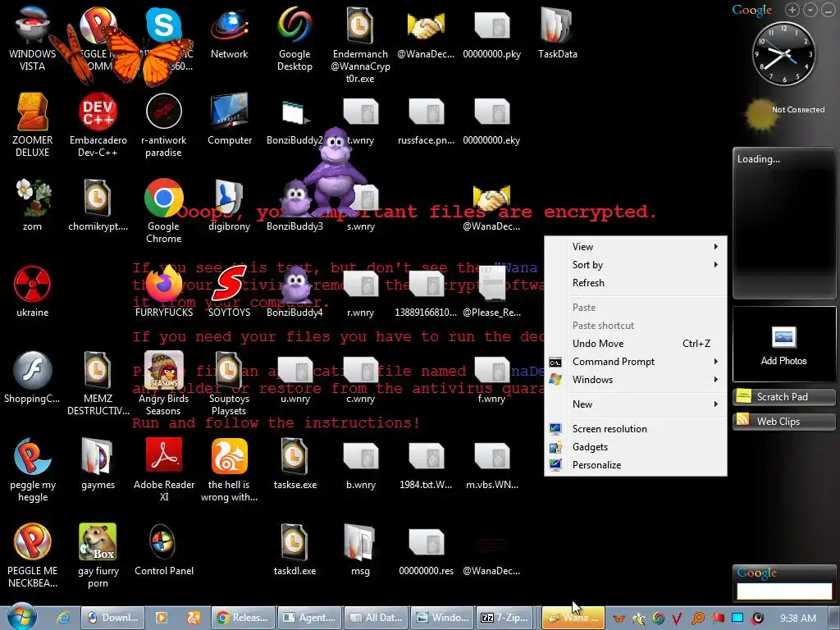Viewport: 840px width, 630px height.
Task: Open the sidebar dropdown arrow button
Action: 810,10
